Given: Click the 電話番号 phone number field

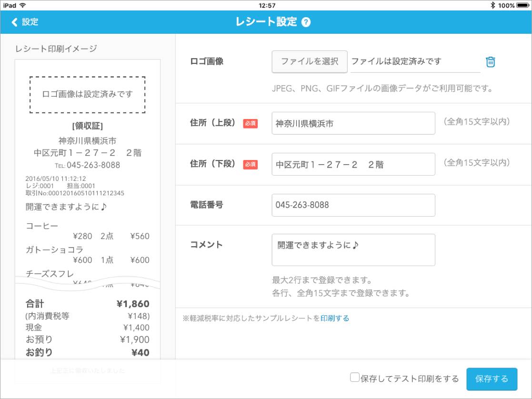Looking at the screenshot, I should pyautogui.click(x=353, y=205).
